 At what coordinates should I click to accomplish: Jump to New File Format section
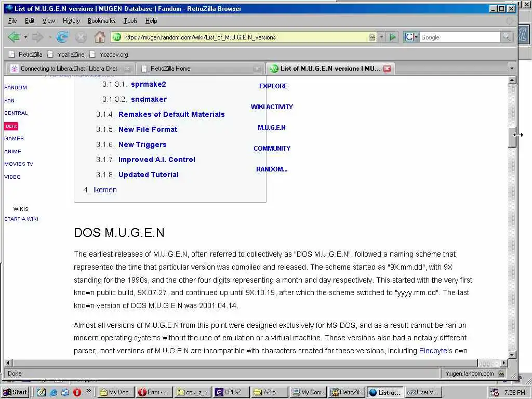pyautogui.click(x=148, y=129)
